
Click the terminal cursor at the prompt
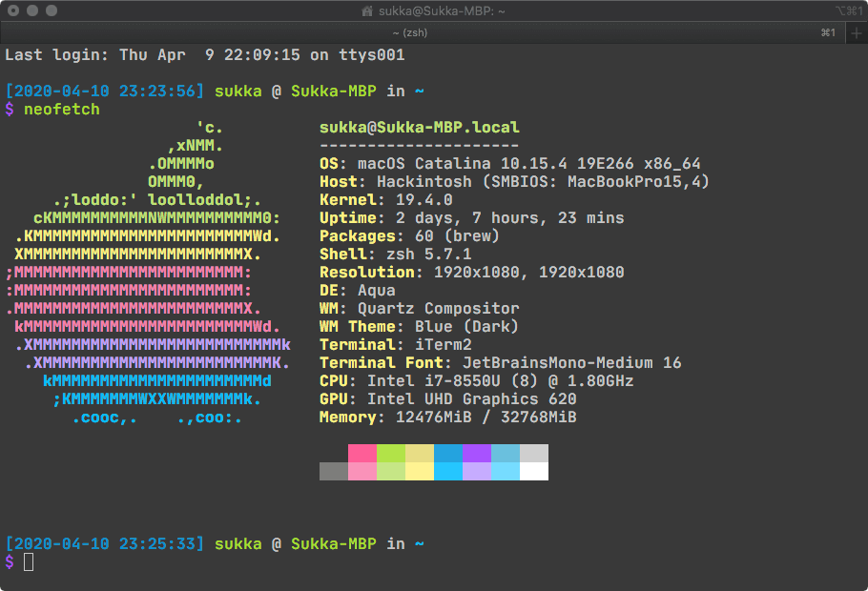point(29,561)
